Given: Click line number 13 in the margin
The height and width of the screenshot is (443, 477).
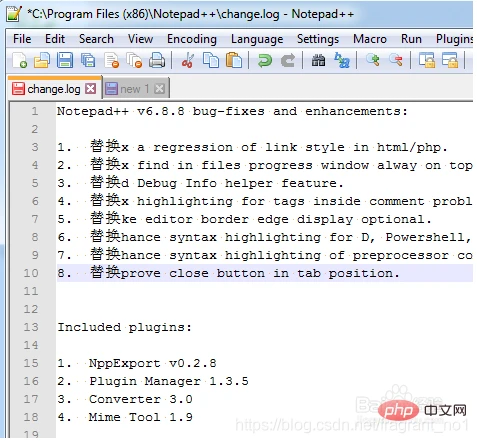Looking at the screenshot, I should pos(31,327).
